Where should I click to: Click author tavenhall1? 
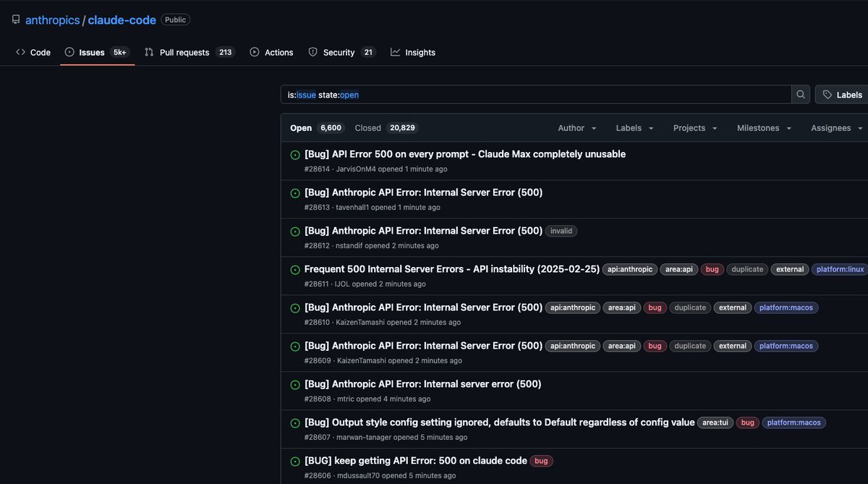352,208
